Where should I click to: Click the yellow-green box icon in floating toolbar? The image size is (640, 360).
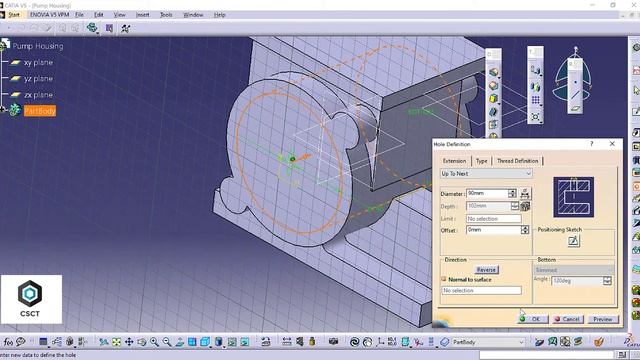pos(493,99)
